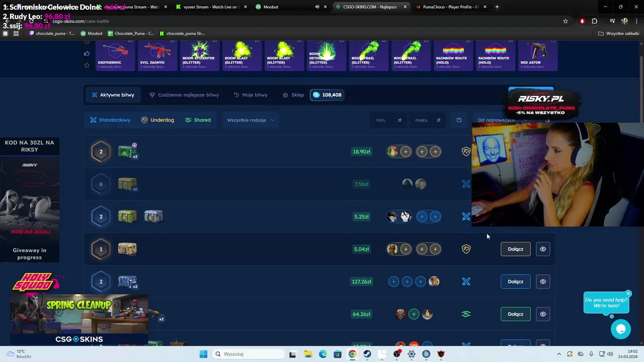Click first plus slot in 5.04zł battle
The image size is (644, 362).
click(x=406, y=249)
